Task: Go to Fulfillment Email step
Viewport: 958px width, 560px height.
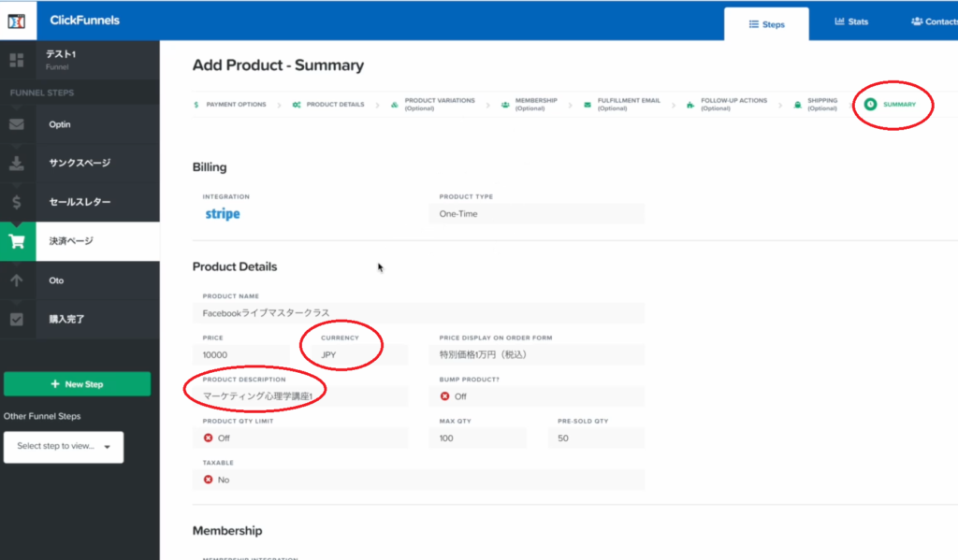Action: coord(622,105)
